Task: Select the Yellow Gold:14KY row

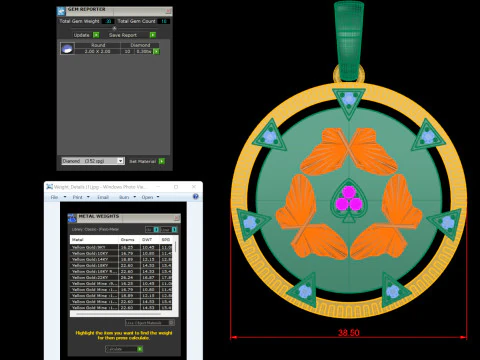Action: click(121, 259)
